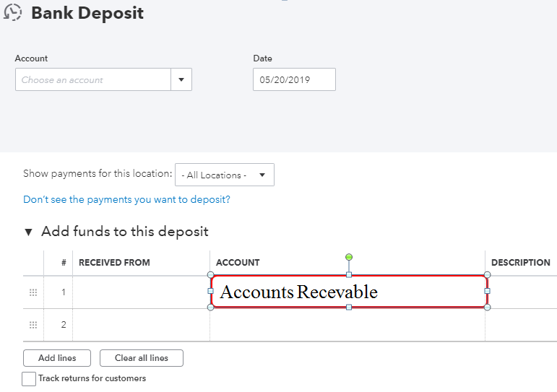Click the recent transactions clock icon

coord(13,12)
